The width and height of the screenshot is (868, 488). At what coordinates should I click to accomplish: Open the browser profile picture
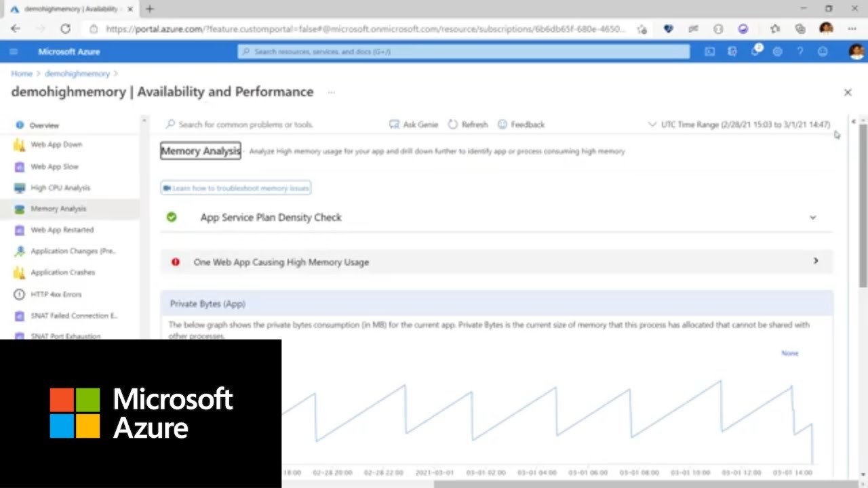point(826,28)
